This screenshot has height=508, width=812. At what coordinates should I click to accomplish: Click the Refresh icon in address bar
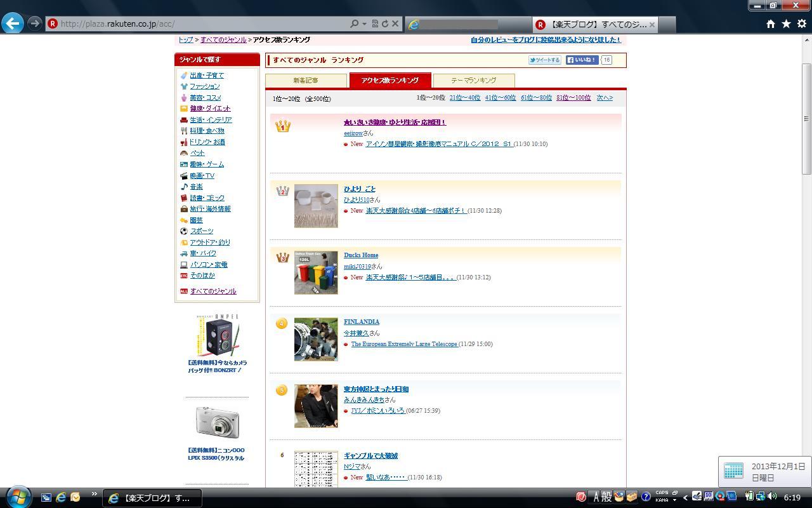coord(384,23)
